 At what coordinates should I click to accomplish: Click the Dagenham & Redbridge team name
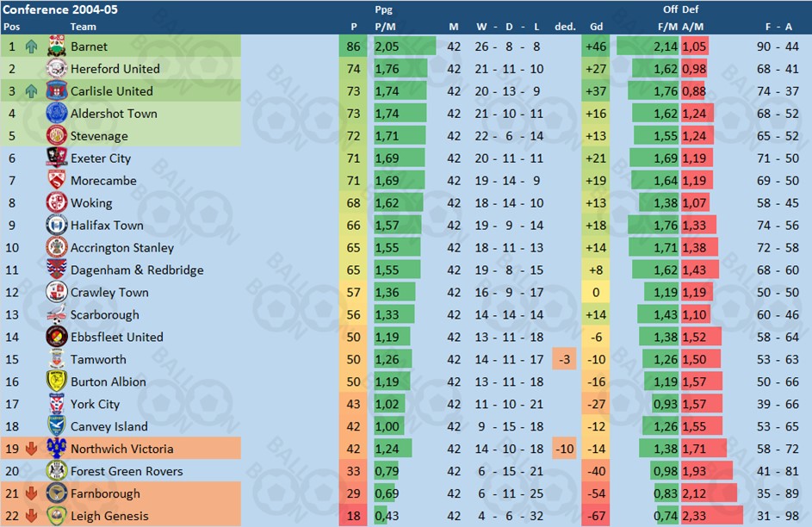137,270
